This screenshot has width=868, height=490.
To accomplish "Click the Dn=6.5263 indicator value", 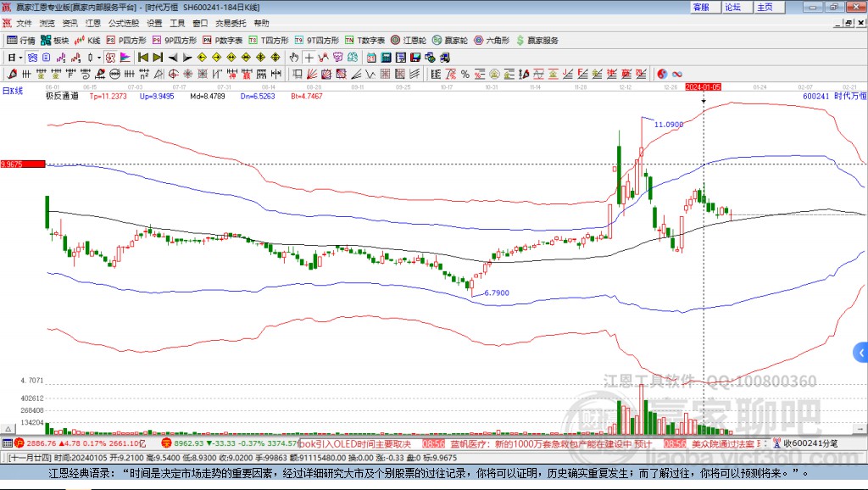I will pos(258,96).
